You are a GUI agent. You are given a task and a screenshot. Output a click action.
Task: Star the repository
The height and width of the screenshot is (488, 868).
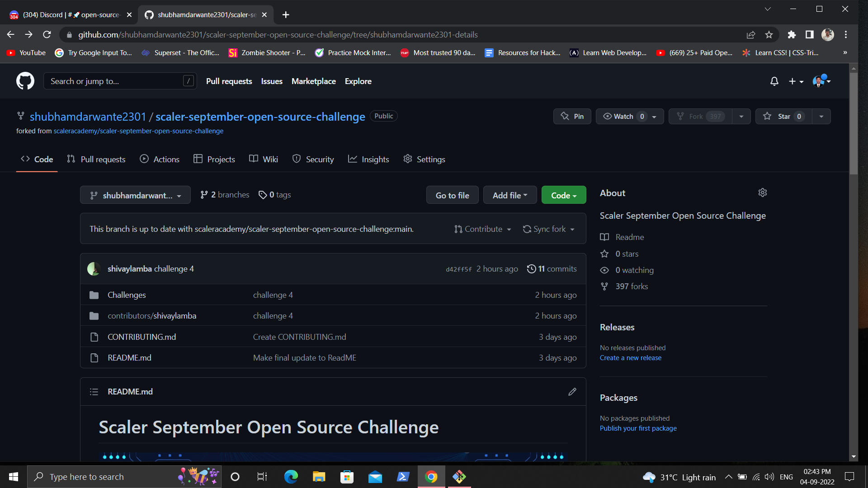(783, 116)
